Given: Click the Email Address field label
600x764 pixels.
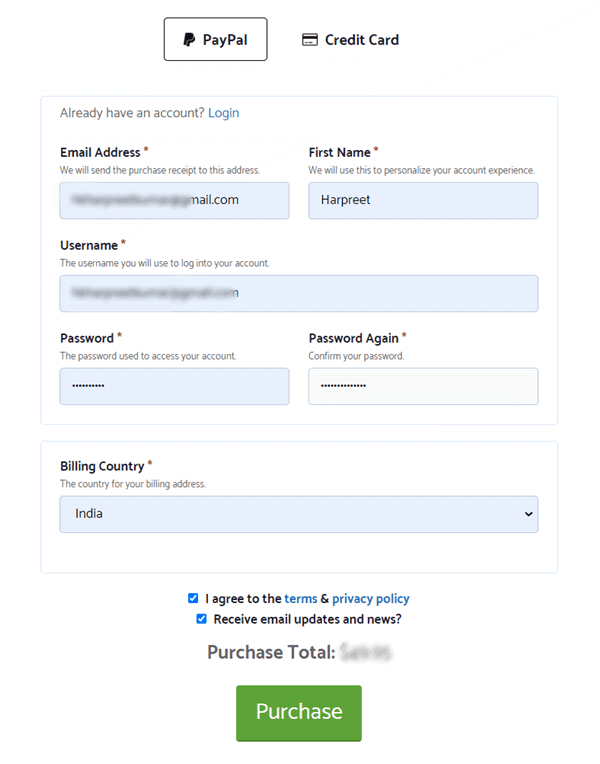Looking at the screenshot, I should point(100,153).
